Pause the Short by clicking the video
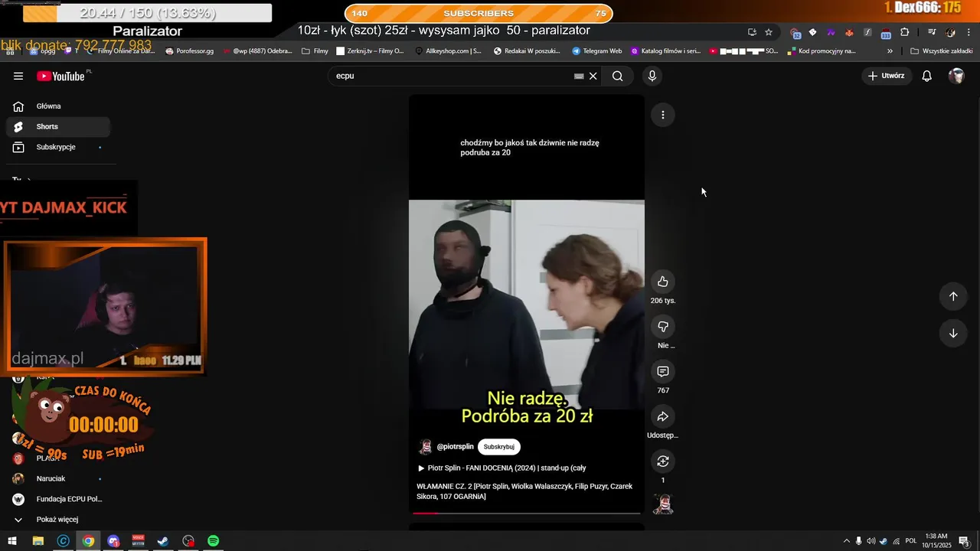Image resolution: width=980 pixels, height=551 pixels. [x=527, y=305]
